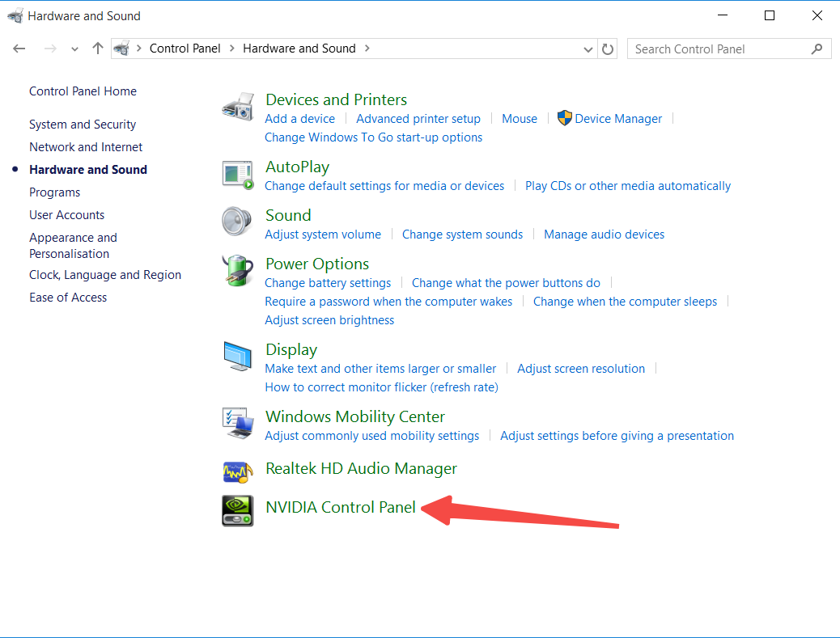This screenshot has width=840, height=638.
Task: Click Adjust system volume
Action: (323, 234)
